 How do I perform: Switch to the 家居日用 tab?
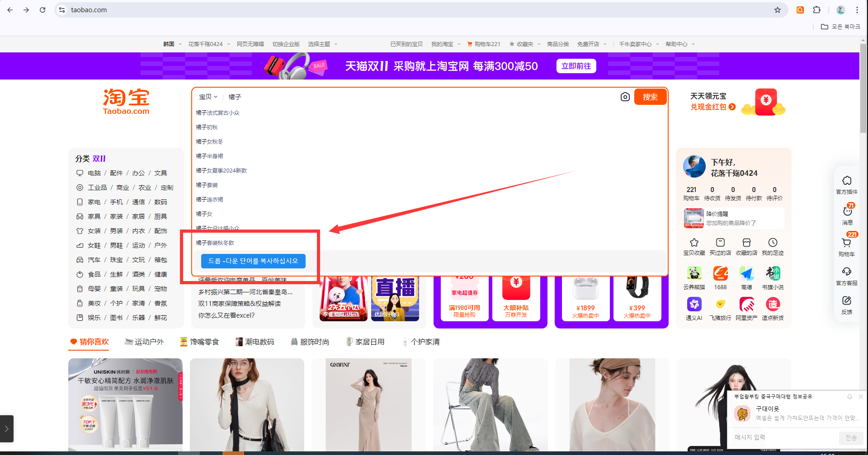click(x=365, y=342)
